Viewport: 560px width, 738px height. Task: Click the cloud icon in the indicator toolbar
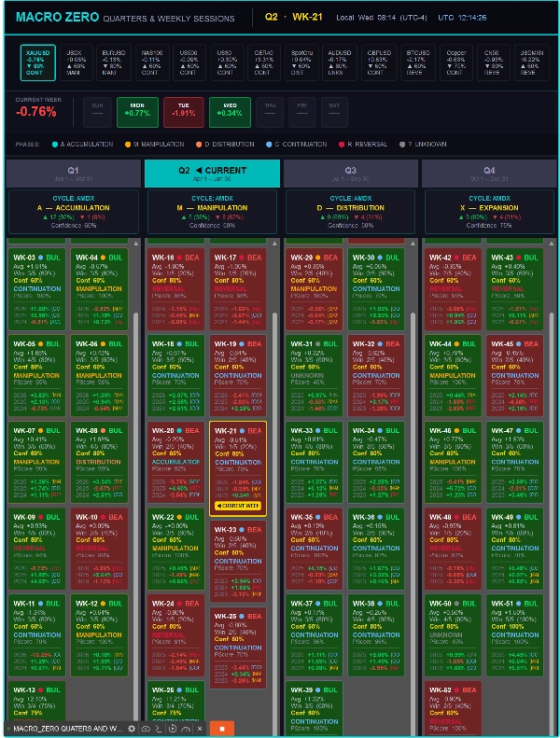[x=146, y=728]
